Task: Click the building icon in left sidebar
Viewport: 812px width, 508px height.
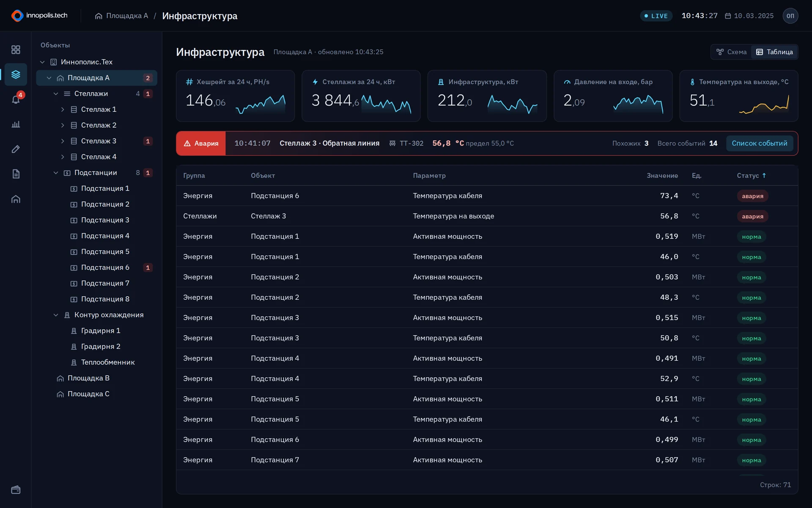Action: (x=16, y=199)
